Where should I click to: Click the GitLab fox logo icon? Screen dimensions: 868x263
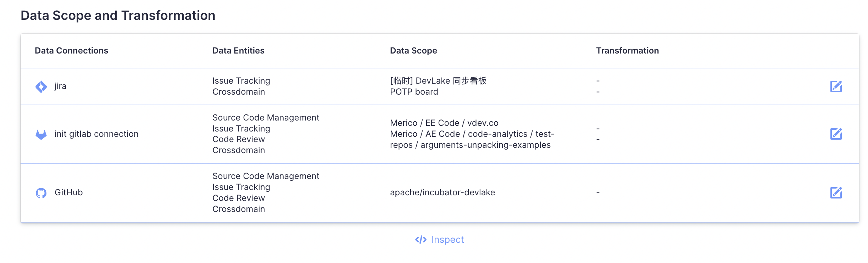point(41,134)
